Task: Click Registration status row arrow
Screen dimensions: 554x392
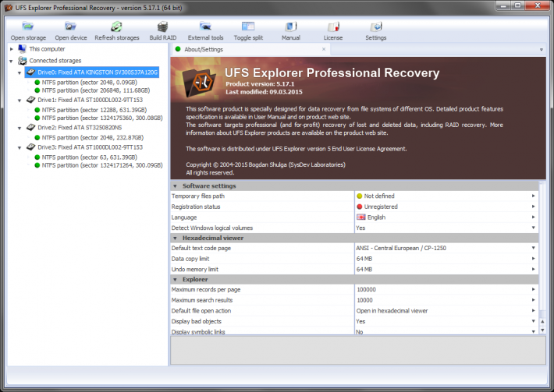Action: tap(534, 207)
